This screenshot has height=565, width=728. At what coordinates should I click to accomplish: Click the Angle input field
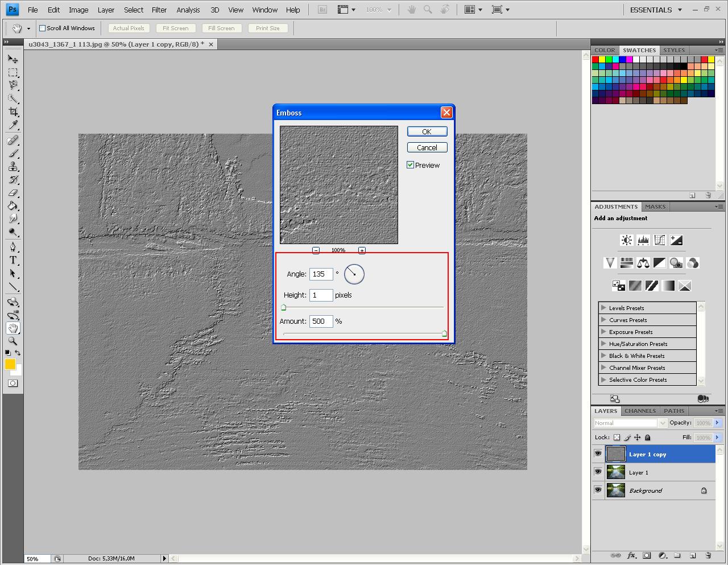(x=321, y=274)
